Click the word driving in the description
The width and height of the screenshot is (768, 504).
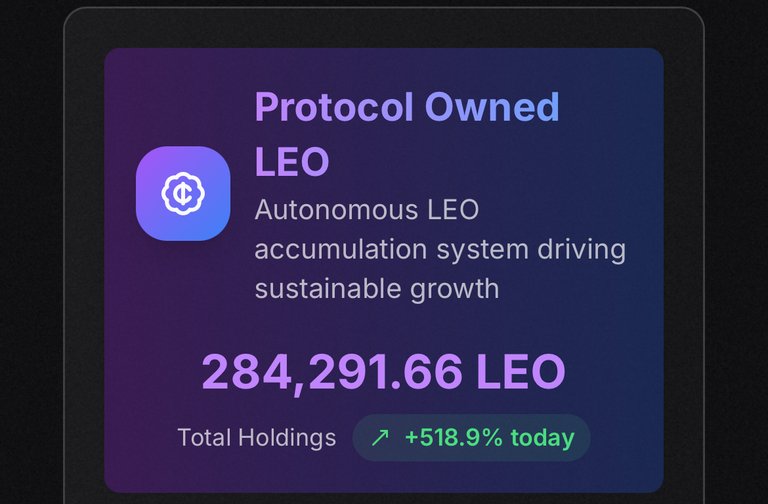pyautogui.click(x=581, y=250)
